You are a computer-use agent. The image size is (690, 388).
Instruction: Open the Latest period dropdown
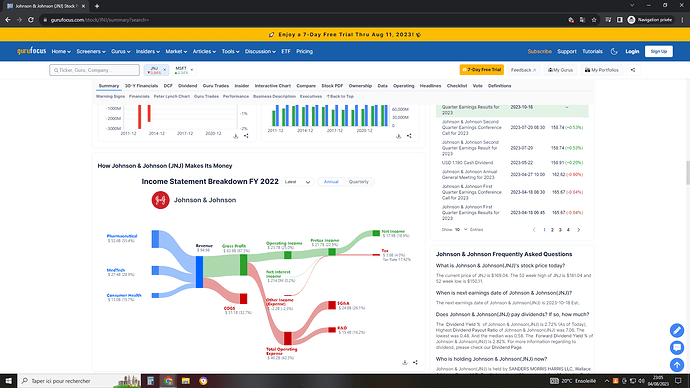(x=297, y=182)
